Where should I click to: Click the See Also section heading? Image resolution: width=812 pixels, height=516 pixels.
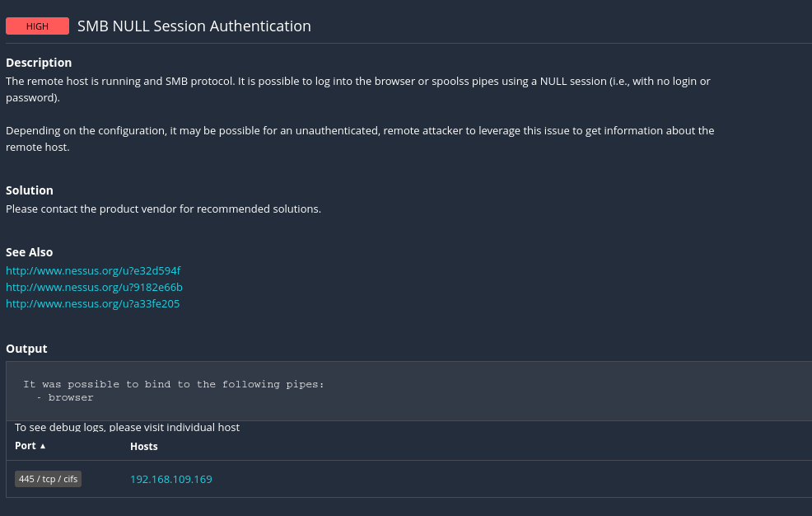pyautogui.click(x=30, y=252)
